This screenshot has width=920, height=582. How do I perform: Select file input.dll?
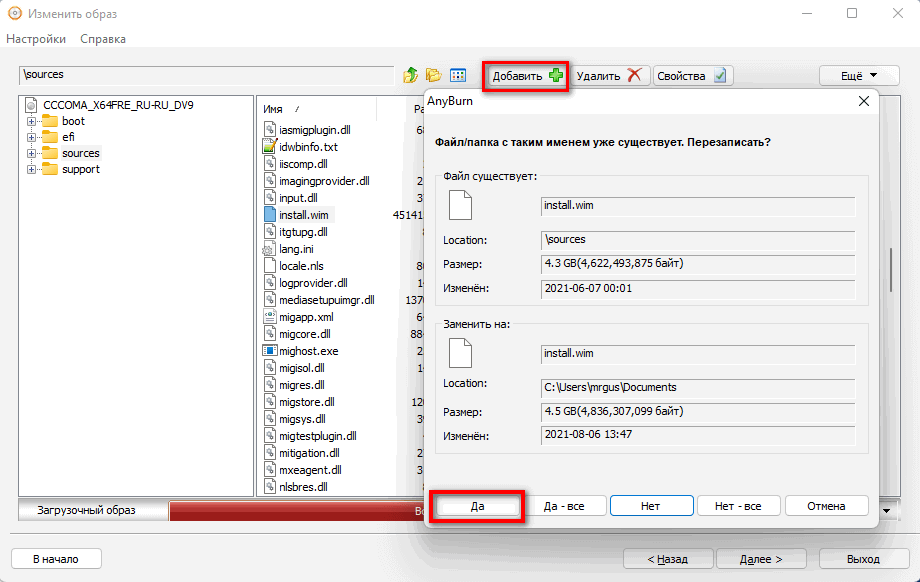point(298,198)
